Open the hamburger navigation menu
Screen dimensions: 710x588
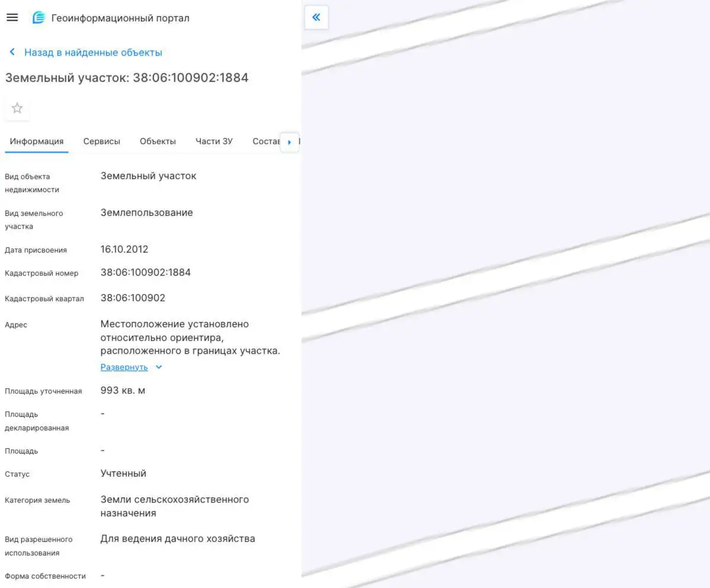pyautogui.click(x=12, y=17)
